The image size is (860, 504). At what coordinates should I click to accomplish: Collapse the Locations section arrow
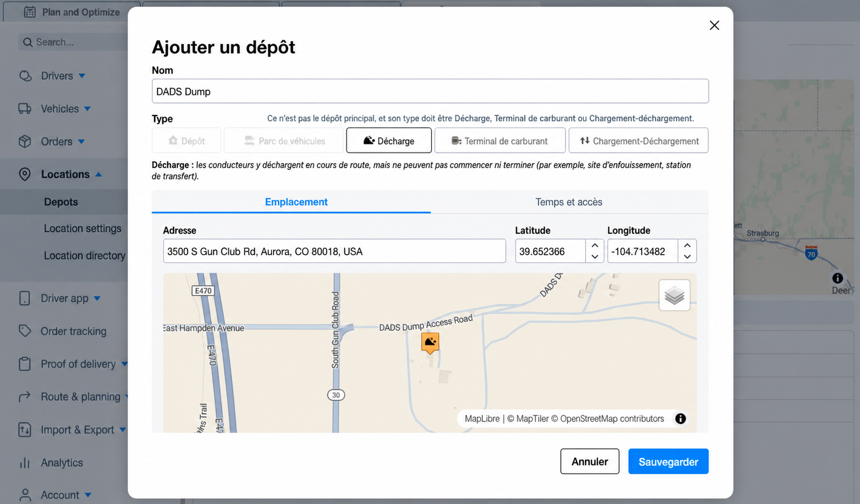click(98, 174)
